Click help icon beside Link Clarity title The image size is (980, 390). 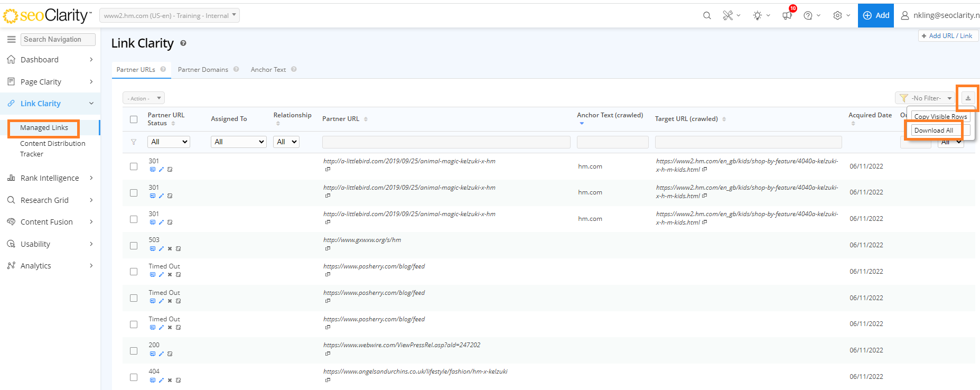[183, 43]
